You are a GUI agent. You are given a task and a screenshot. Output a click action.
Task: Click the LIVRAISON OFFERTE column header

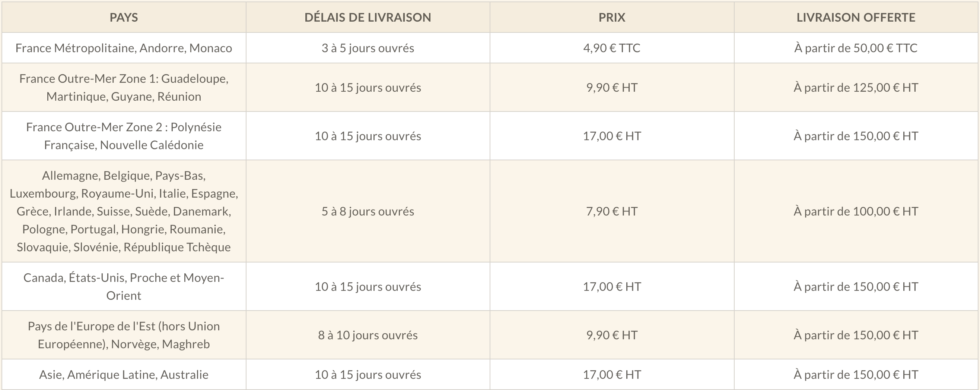coord(856,18)
